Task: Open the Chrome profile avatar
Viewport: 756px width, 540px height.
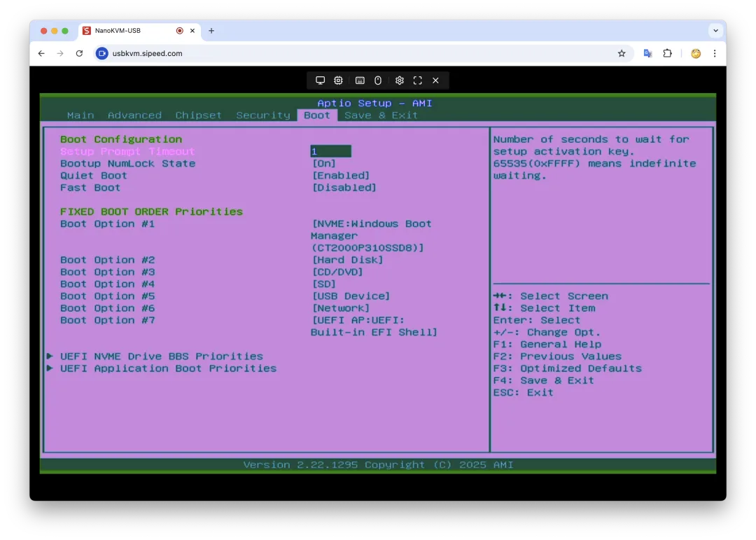Action: tap(696, 53)
